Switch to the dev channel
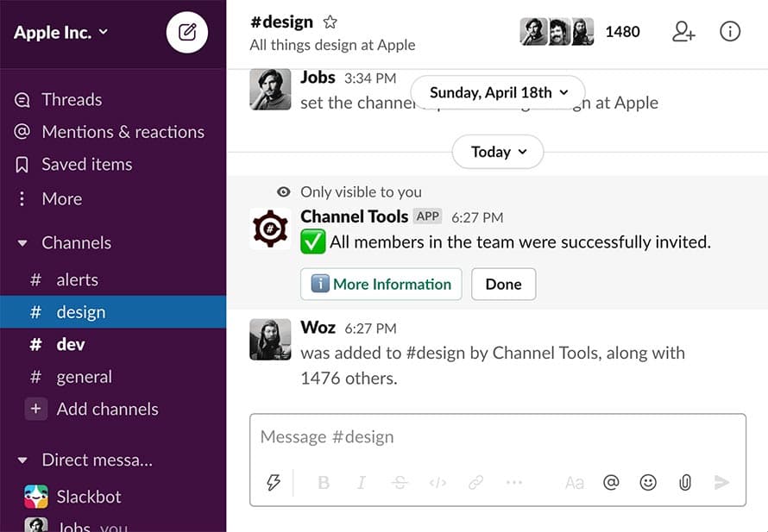This screenshot has height=532, width=768. point(71,344)
